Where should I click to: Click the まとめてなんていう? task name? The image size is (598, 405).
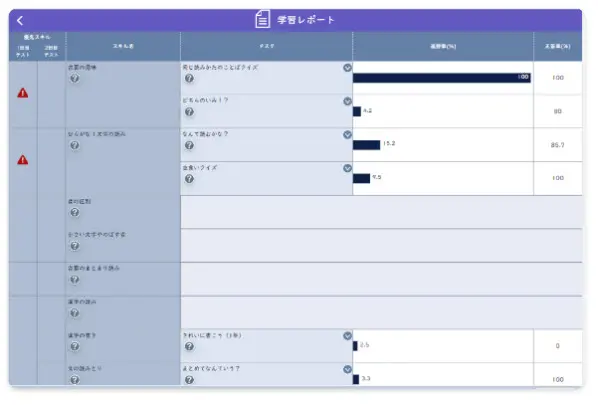pyautogui.click(x=211, y=368)
